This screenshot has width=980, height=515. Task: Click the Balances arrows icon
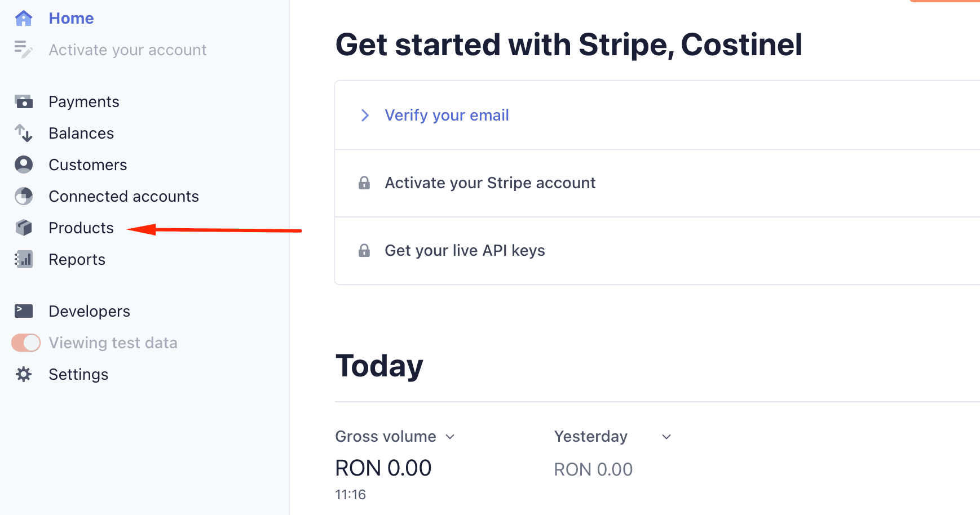24,133
